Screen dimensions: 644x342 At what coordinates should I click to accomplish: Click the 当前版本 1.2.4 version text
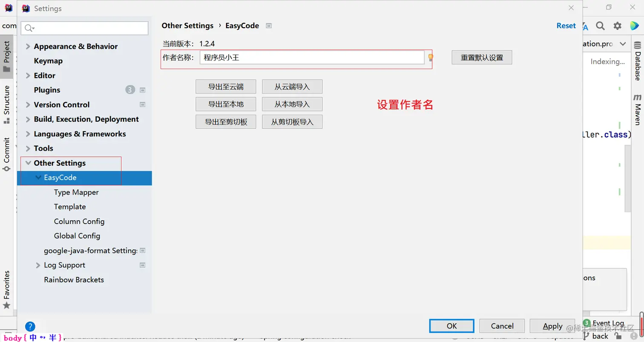click(x=189, y=43)
